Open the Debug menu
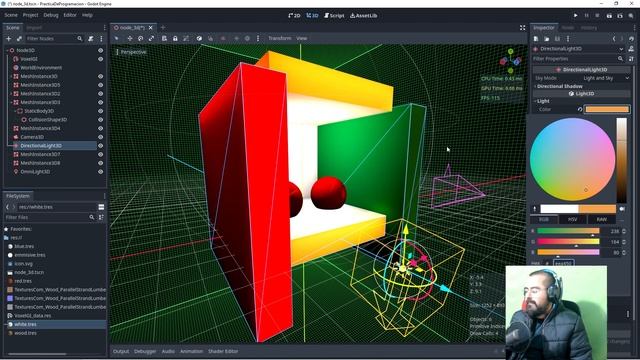 click(51, 15)
